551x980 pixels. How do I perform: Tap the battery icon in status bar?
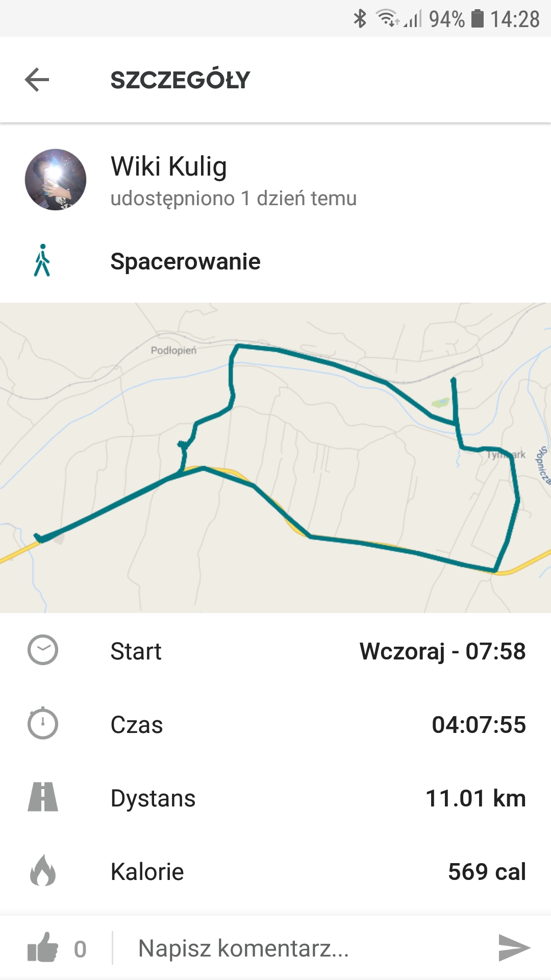477,19
